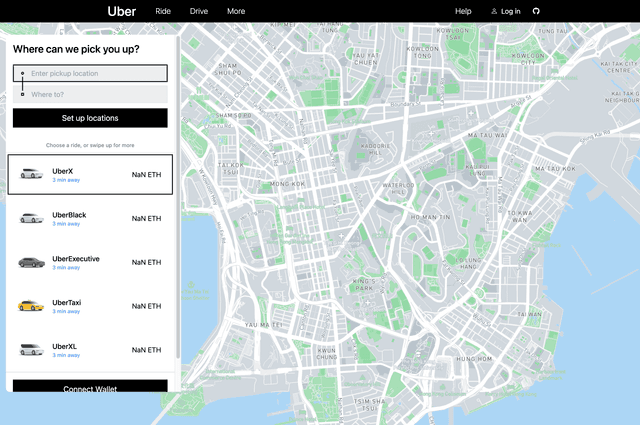Click UberBlack NaN ETH price
This screenshot has width=640, height=425.
[147, 218]
